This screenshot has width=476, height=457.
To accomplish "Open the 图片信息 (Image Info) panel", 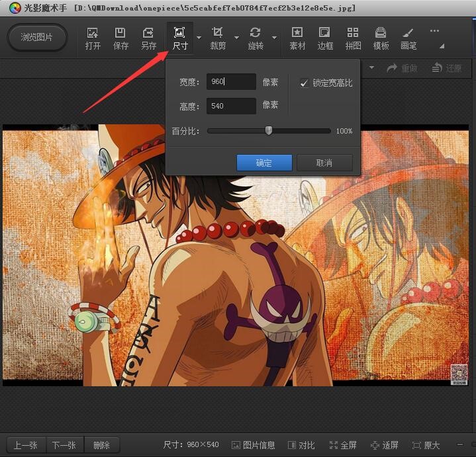I will 253,445.
